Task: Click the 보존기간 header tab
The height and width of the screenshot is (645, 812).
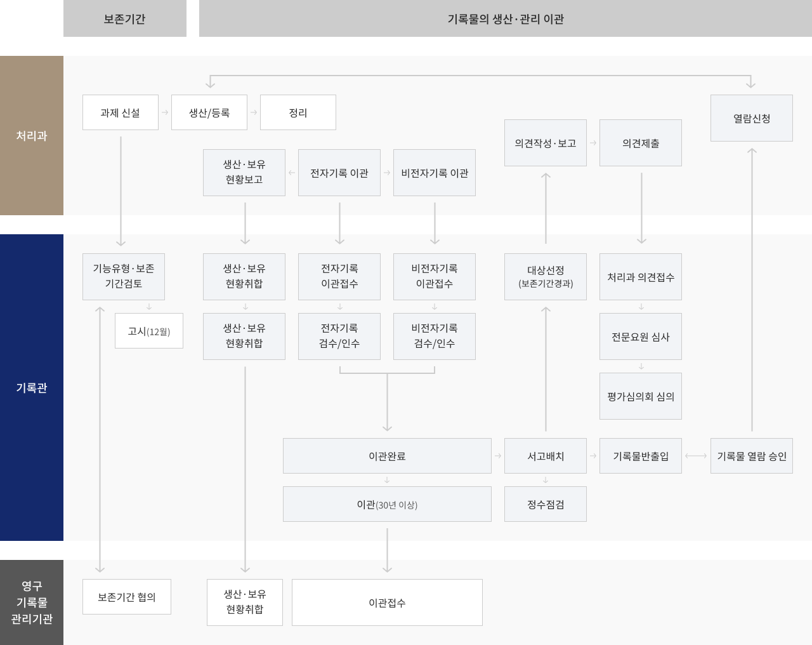Action: tap(124, 18)
